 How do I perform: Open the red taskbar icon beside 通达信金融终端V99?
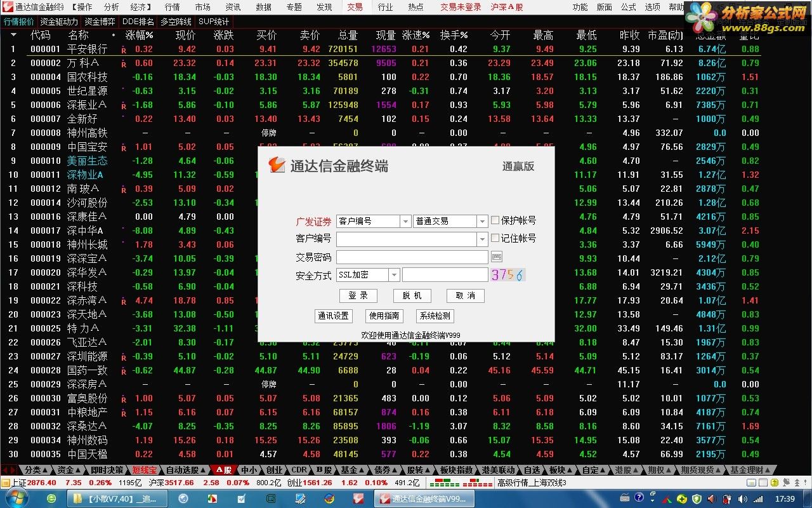click(359, 499)
